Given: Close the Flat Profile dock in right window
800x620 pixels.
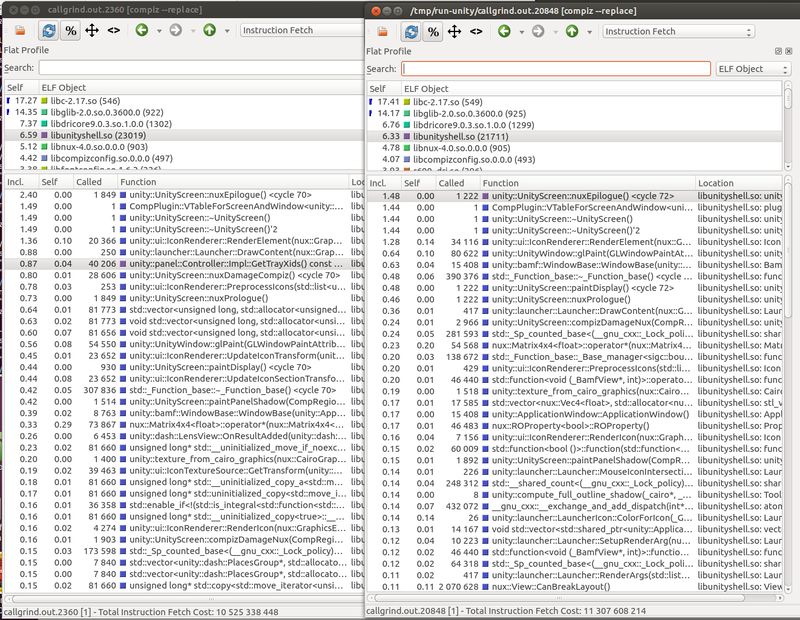Looking at the screenshot, I should point(788,51).
